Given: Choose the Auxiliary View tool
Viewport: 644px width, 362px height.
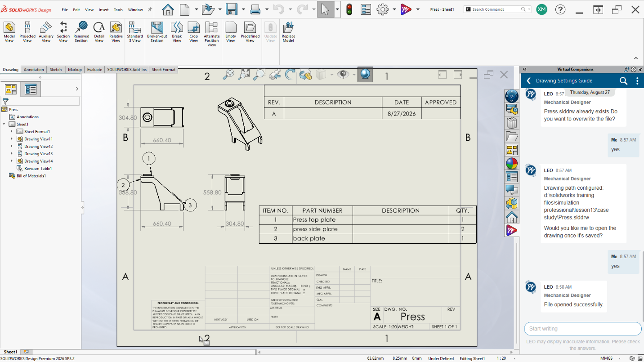Looking at the screenshot, I should pos(46,32).
